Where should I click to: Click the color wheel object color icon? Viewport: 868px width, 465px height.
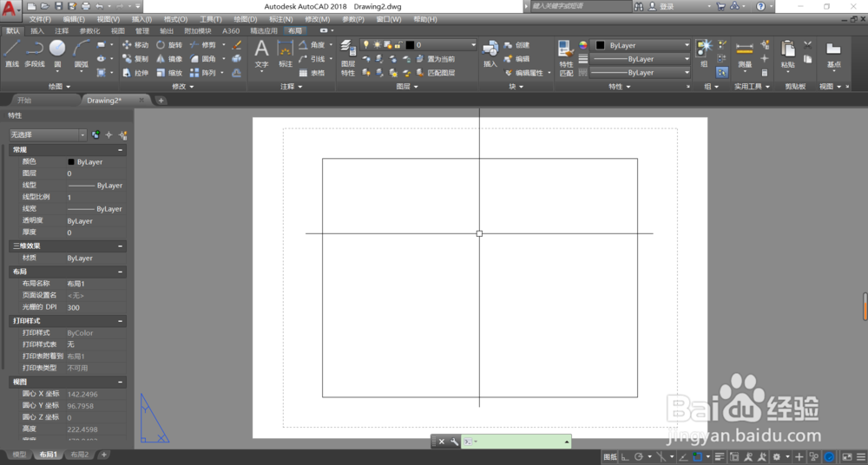pos(583,45)
